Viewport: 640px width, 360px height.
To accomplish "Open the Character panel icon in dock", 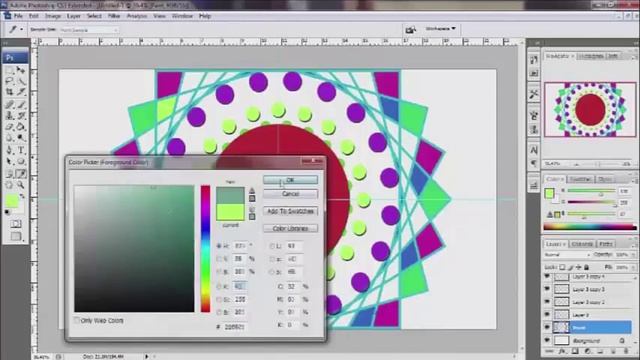I will (534, 150).
